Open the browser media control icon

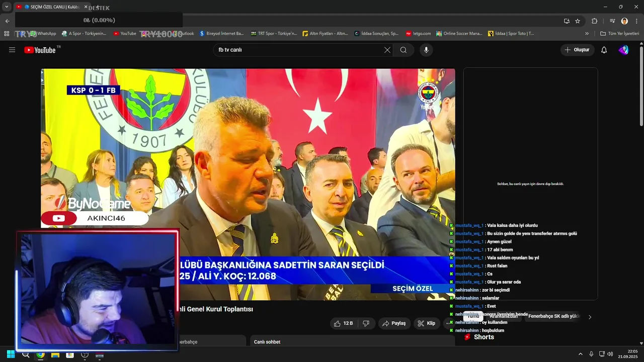612,21
